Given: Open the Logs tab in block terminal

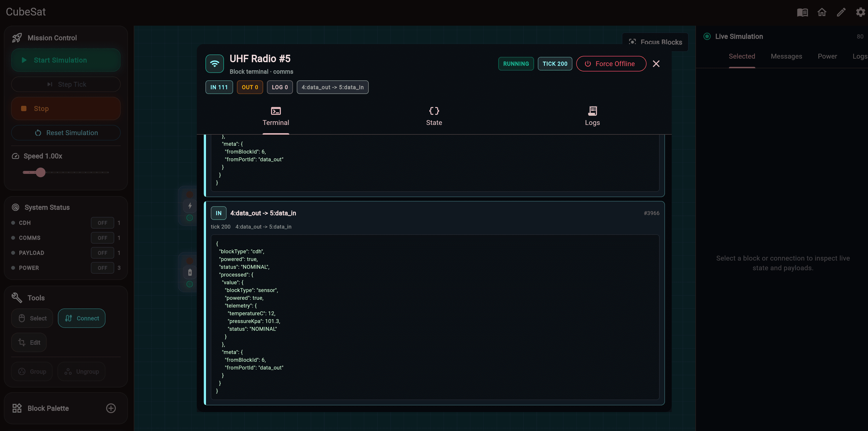Looking at the screenshot, I should (592, 116).
